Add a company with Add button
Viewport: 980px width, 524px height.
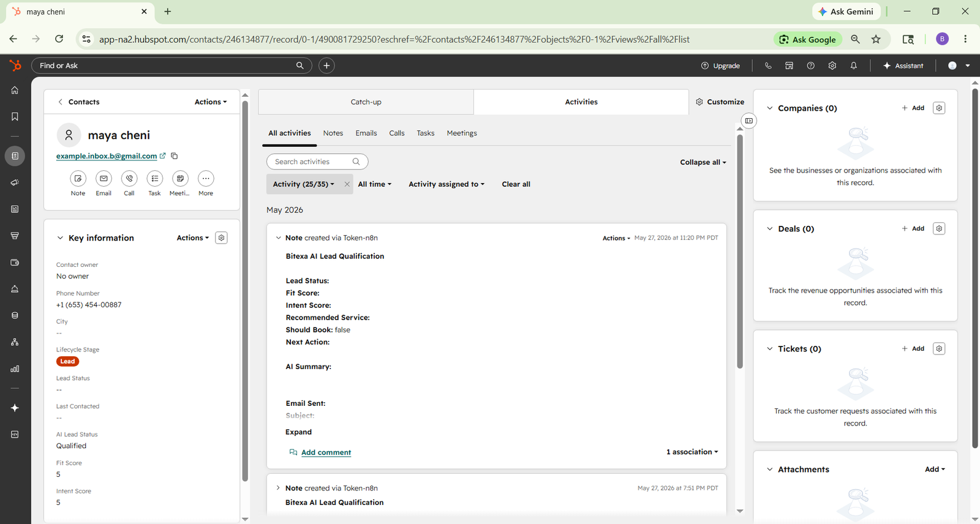tap(913, 108)
